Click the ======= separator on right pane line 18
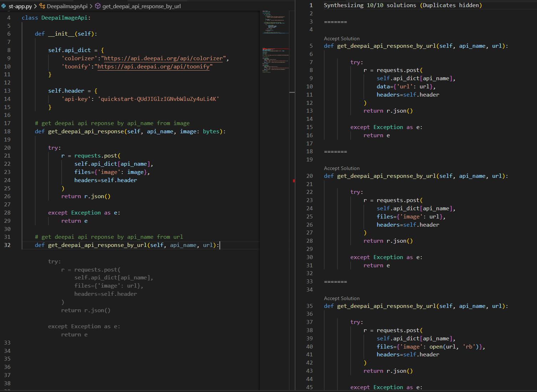The width and height of the screenshot is (537, 392). (335, 151)
